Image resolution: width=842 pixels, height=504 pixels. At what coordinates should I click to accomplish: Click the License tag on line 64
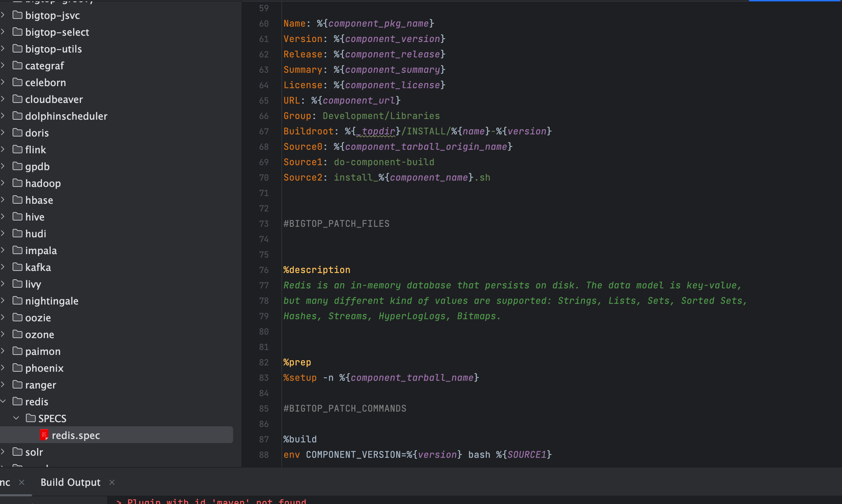pos(303,85)
